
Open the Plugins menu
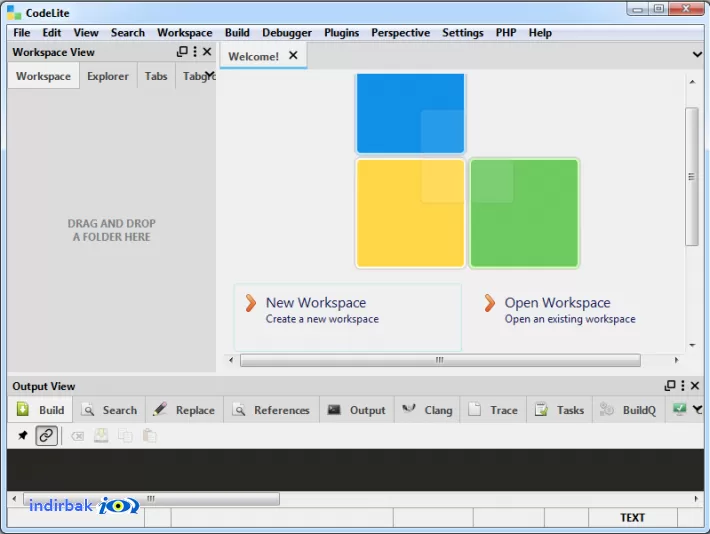coord(341,33)
